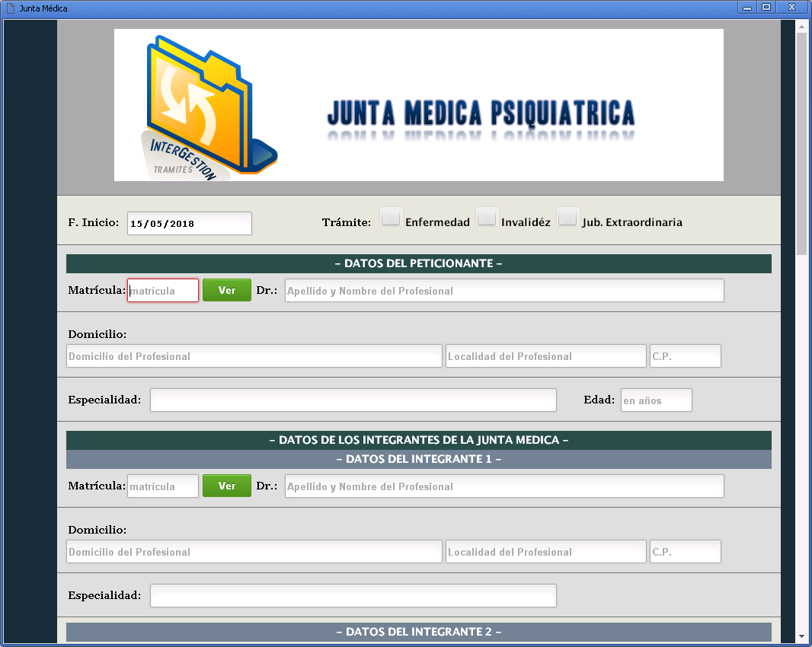Click the Datos del Integrante 2 header
Image resolution: width=812 pixels, height=647 pixels.
tap(418, 632)
